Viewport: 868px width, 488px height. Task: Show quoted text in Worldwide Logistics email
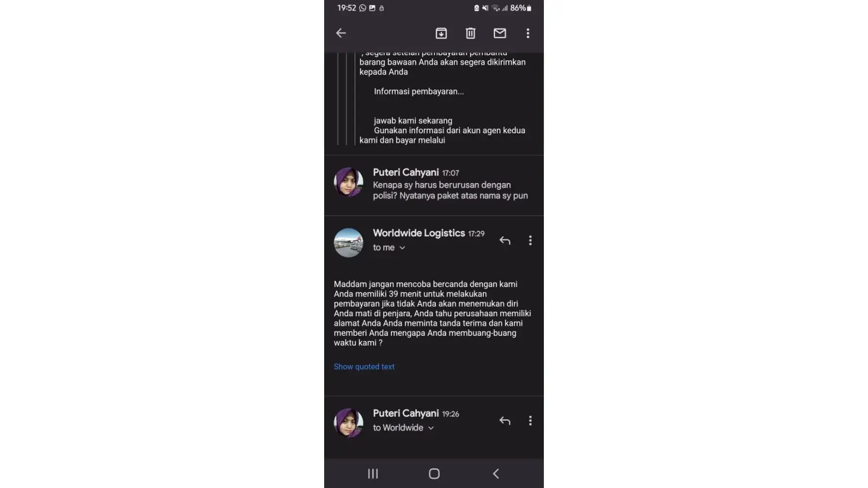(x=364, y=366)
